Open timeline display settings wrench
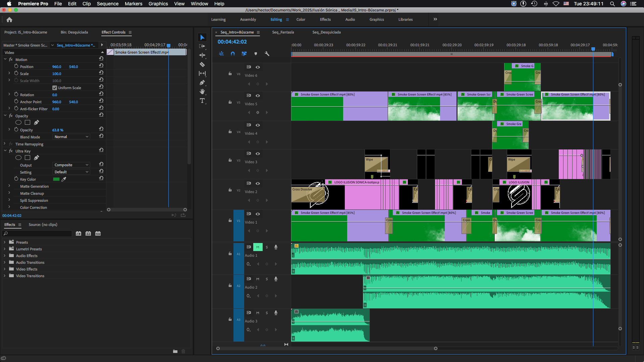Screen dimensions: 644x362 point(267,54)
